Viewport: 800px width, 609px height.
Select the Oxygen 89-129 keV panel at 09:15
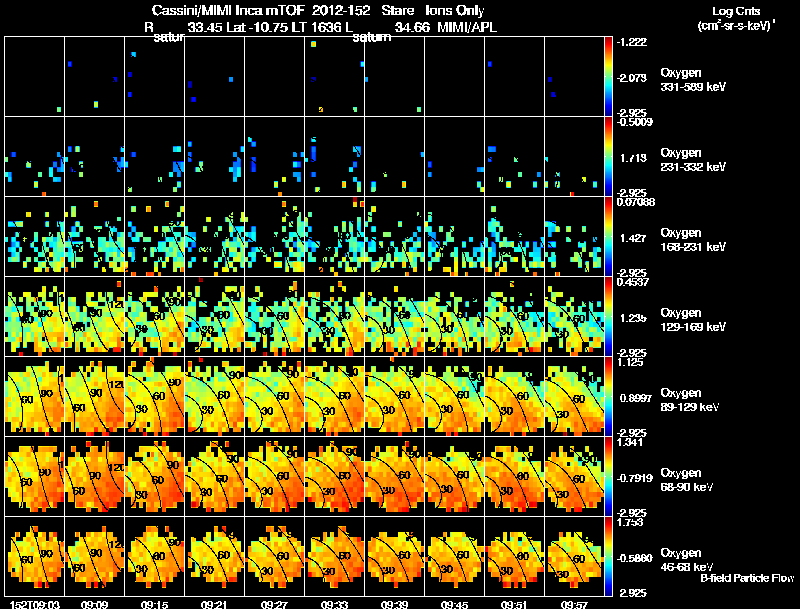(155, 396)
